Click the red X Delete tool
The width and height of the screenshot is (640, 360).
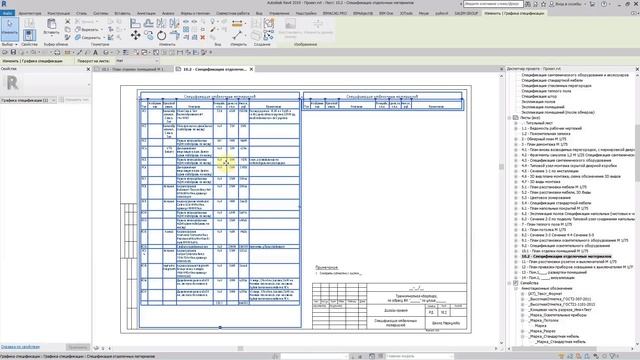coord(203,38)
